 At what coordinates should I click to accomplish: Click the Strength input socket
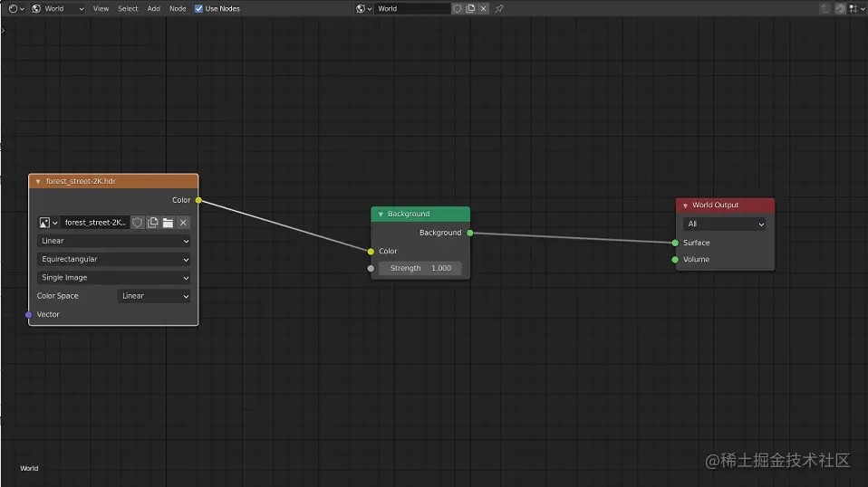(x=371, y=269)
